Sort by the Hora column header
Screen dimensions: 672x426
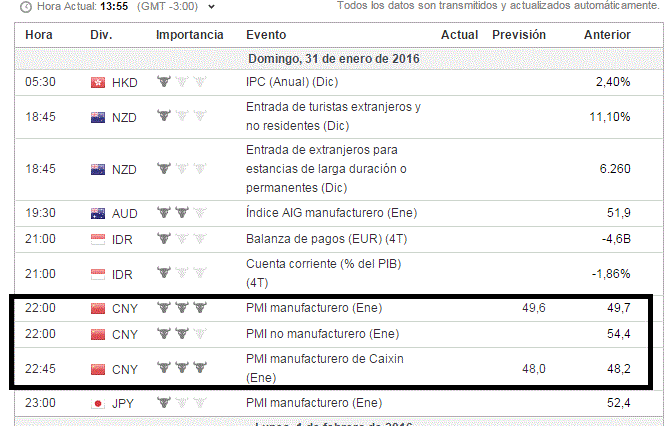click(39, 35)
